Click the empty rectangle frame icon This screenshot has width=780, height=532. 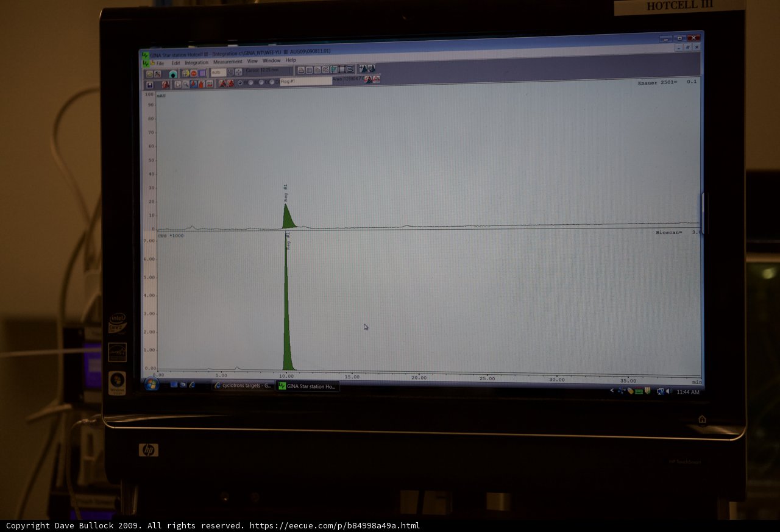tap(342, 69)
